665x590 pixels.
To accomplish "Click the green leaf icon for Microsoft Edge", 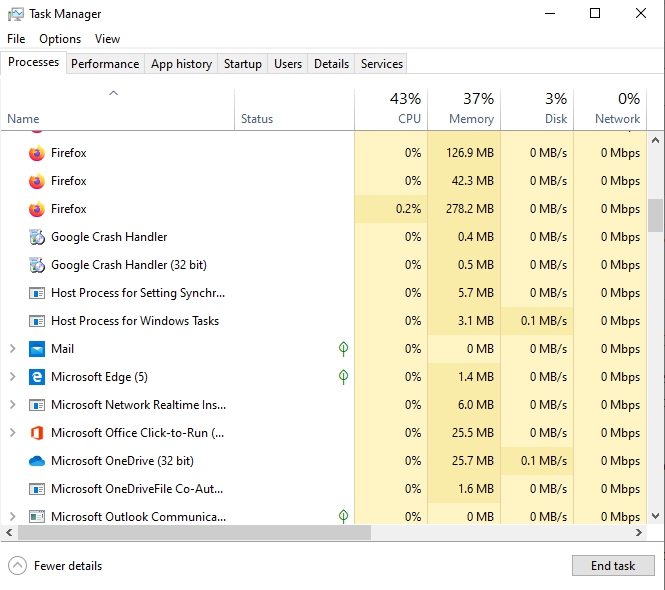I will [344, 377].
